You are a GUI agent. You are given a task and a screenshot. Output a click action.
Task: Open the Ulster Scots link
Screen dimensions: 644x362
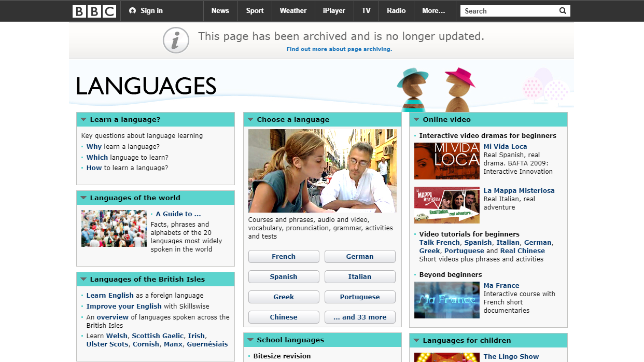point(107,344)
